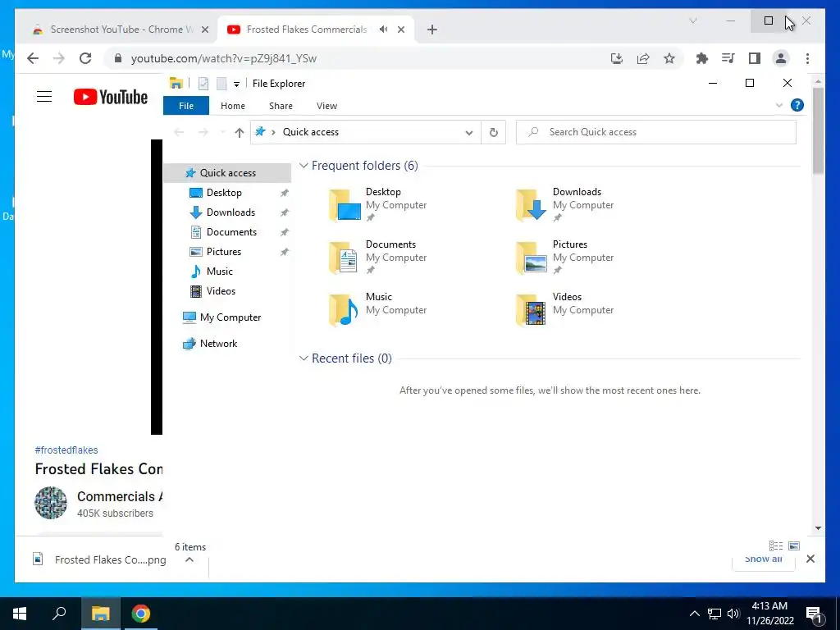Click the Chrome install app icon

coord(617,58)
